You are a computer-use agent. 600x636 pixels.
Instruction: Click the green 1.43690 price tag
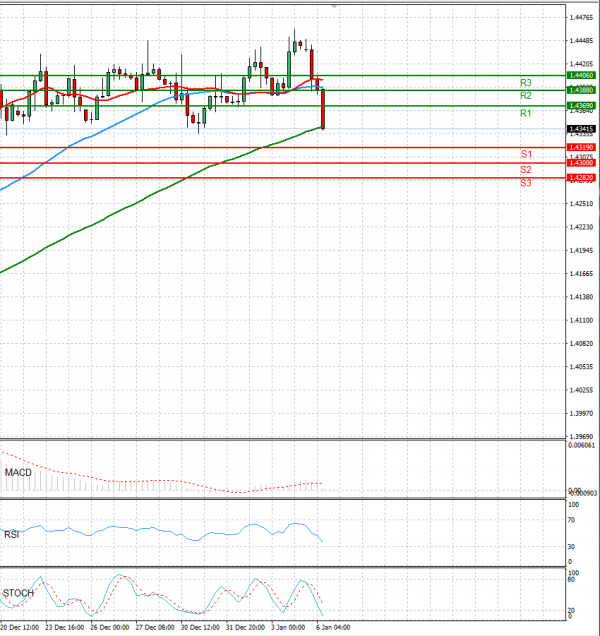(581, 106)
